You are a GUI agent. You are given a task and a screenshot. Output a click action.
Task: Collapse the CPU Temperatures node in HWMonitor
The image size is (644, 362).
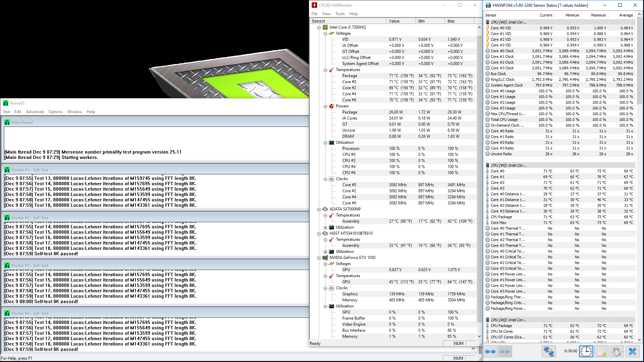click(326, 70)
